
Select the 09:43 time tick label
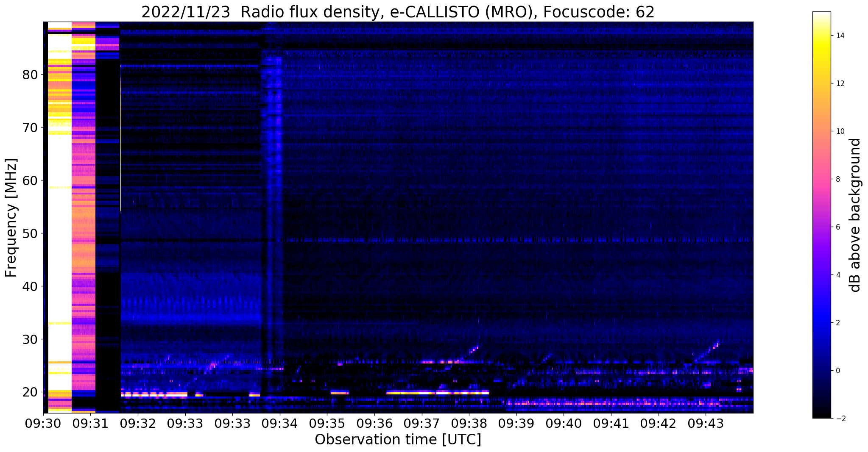(705, 424)
